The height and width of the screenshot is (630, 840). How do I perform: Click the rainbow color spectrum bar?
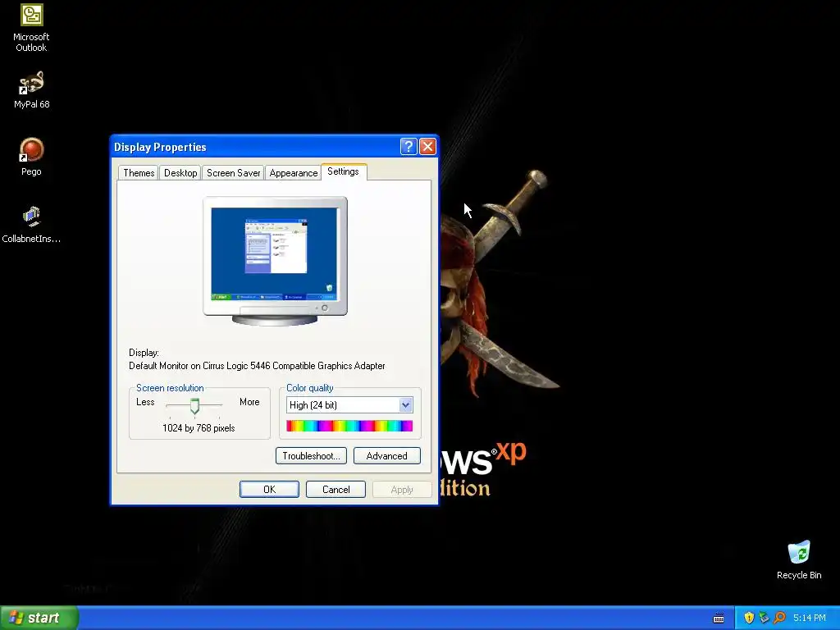point(349,426)
